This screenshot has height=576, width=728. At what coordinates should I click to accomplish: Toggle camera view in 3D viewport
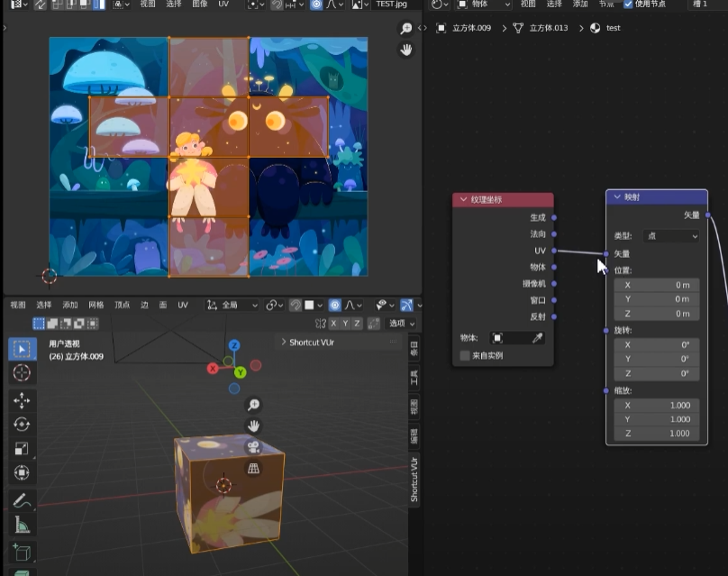tap(254, 447)
